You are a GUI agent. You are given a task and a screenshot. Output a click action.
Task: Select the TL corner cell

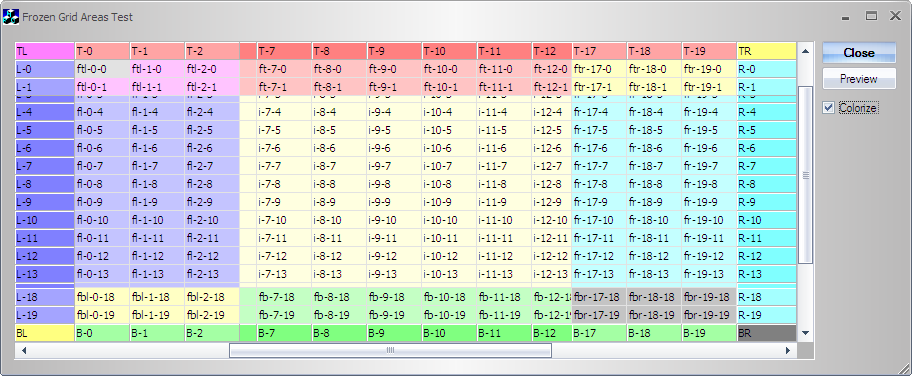(x=45, y=51)
